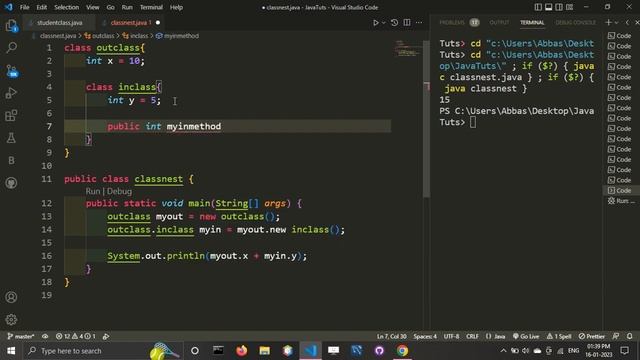Open the Testing flask view
Screen dimensions: 640x360
[11, 138]
